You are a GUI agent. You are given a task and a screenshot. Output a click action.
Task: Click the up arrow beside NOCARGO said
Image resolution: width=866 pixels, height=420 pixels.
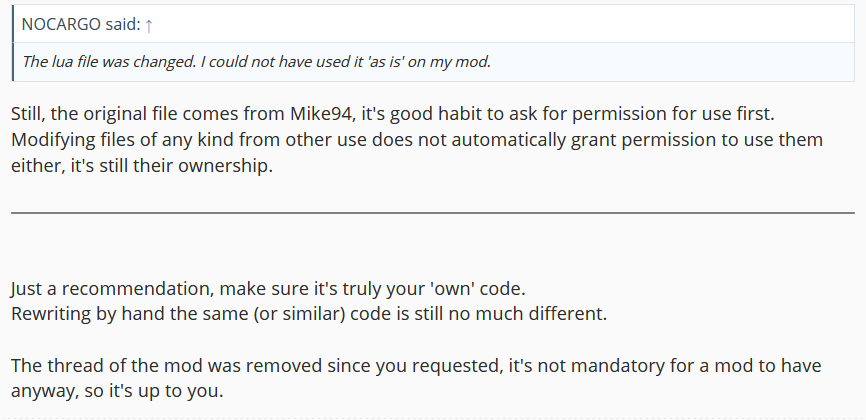[148, 25]
